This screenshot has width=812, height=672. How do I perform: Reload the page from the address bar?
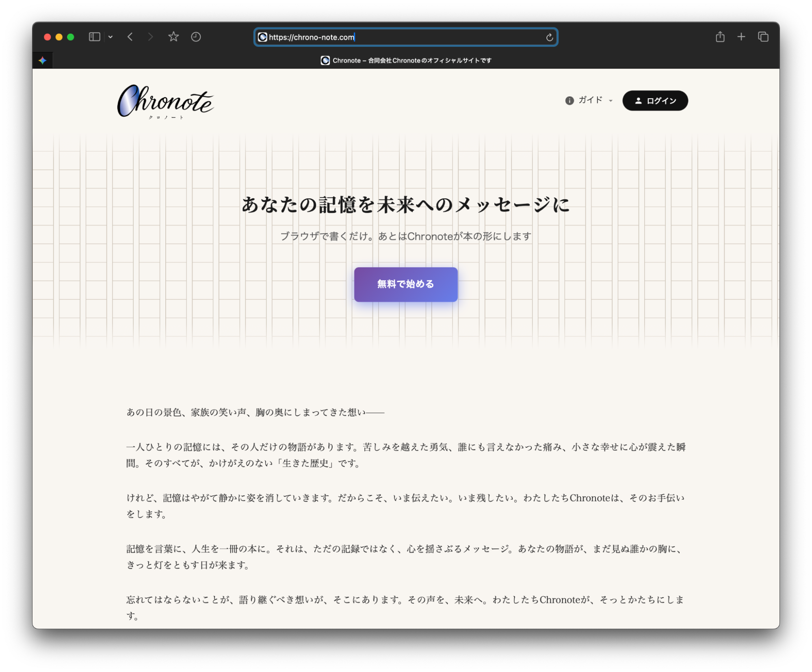(x=549, y=37)
